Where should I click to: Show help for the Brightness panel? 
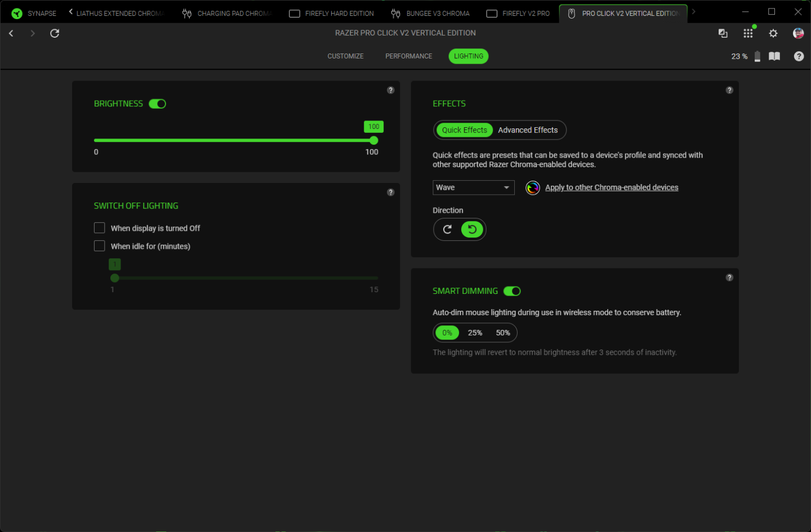[x=391, y=90]
